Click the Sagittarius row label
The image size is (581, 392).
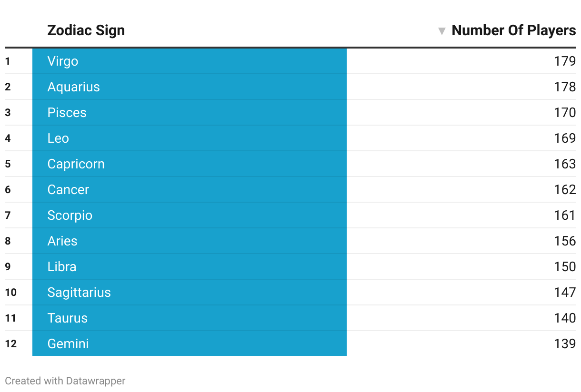(79, 293)
